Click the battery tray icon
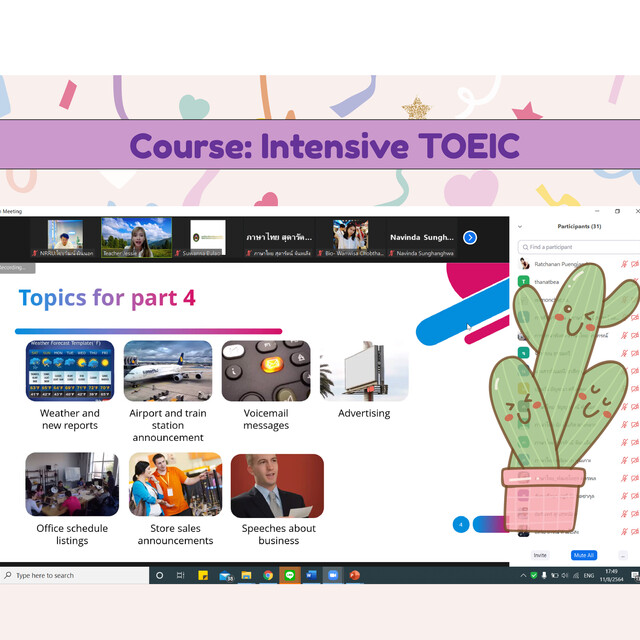640x640 pixels. click(555, 576)
